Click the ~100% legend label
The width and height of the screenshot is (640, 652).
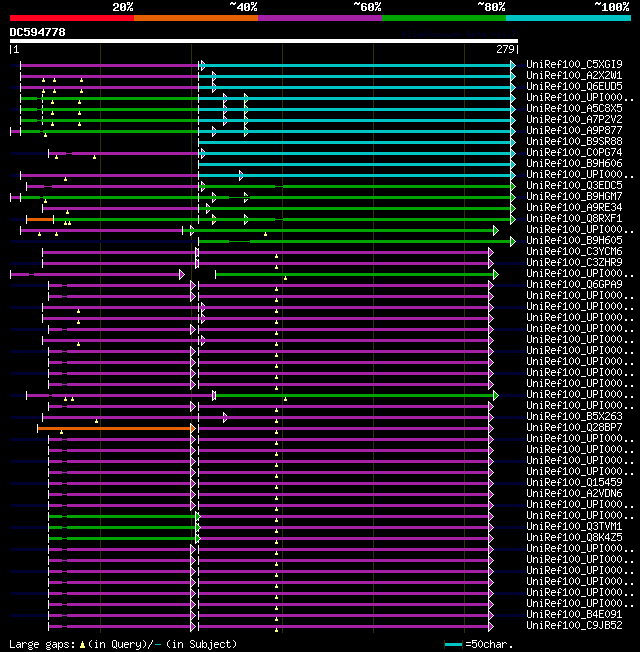(x=612, y=7)
